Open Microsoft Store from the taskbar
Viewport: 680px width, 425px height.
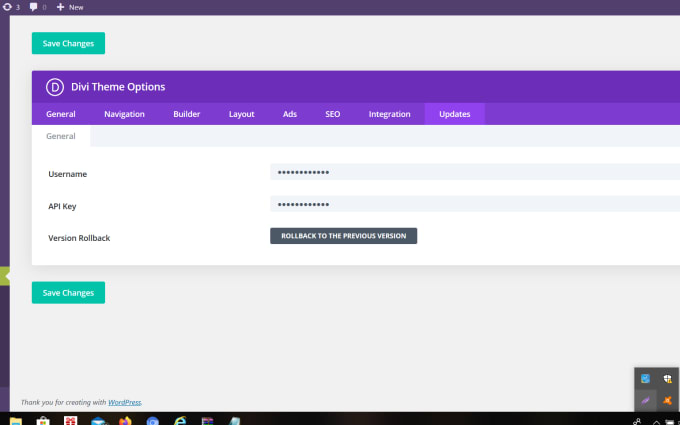(x=42, y=421)
